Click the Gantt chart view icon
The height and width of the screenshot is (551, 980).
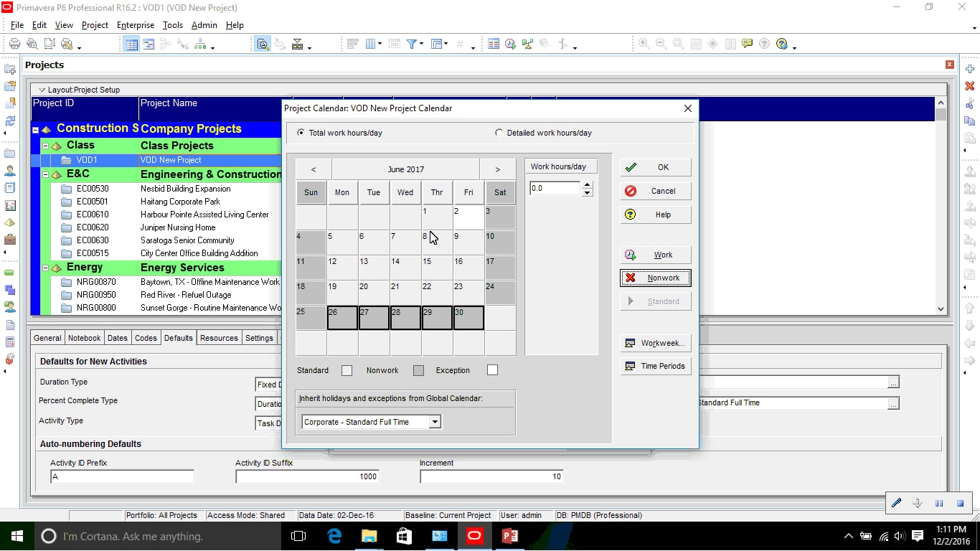coord(149,44)
